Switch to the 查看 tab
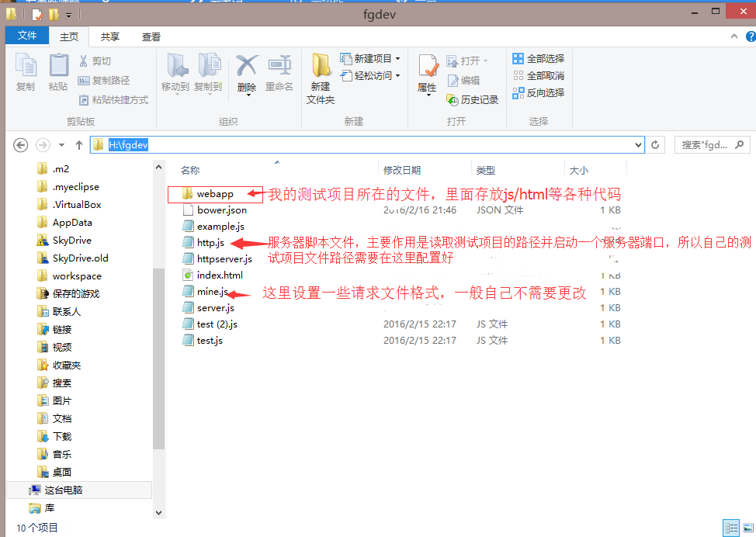 pos(151,36)
